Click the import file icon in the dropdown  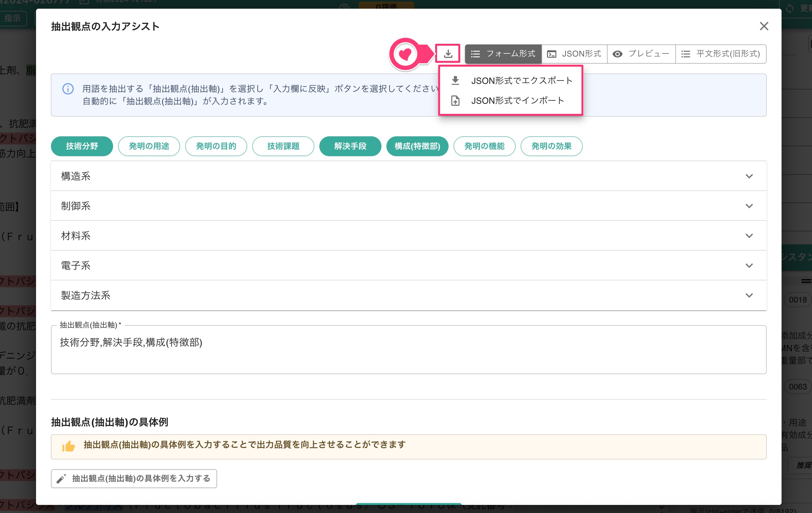click(x=455, y=101)
